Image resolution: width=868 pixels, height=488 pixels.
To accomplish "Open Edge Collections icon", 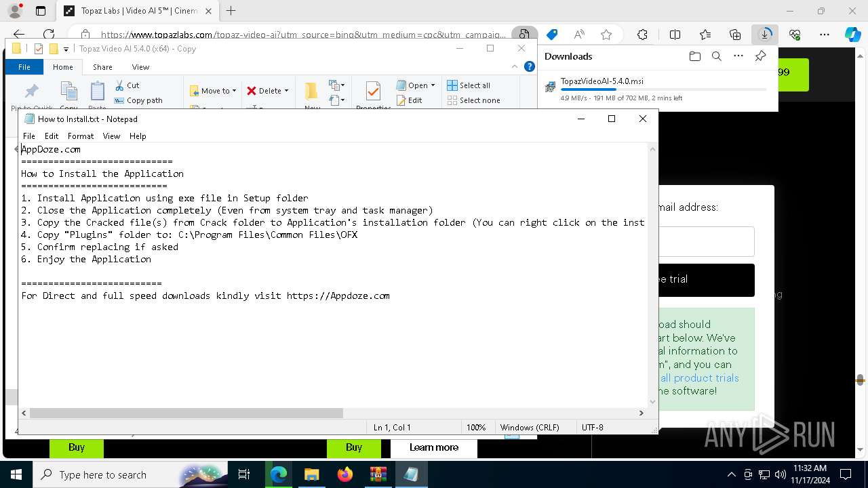I will (x=735, y=35).
